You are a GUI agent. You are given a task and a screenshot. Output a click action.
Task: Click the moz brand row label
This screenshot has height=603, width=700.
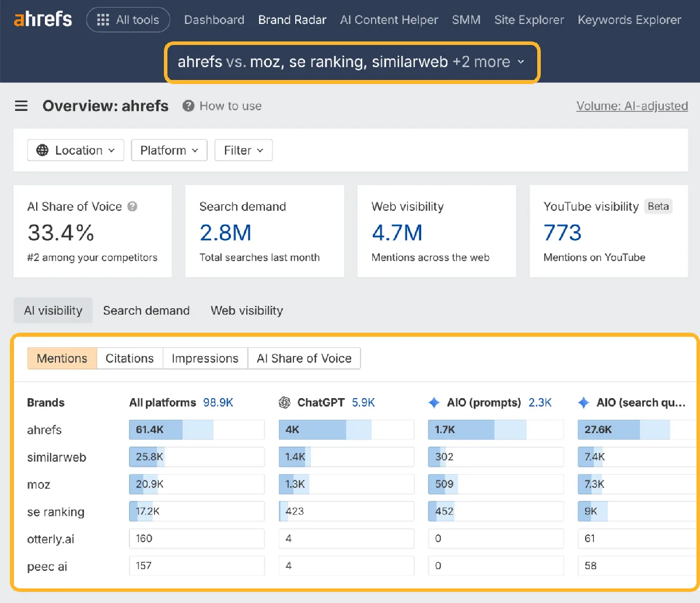pyautogui.click(x=38, y=485)
